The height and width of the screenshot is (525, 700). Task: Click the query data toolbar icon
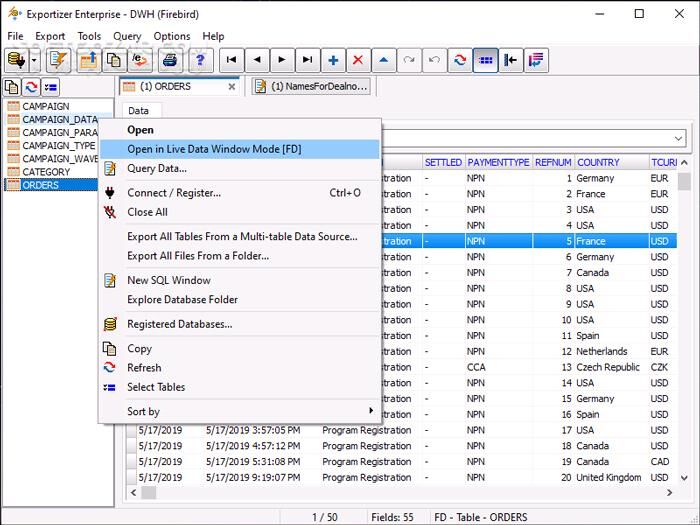[58, 60]
